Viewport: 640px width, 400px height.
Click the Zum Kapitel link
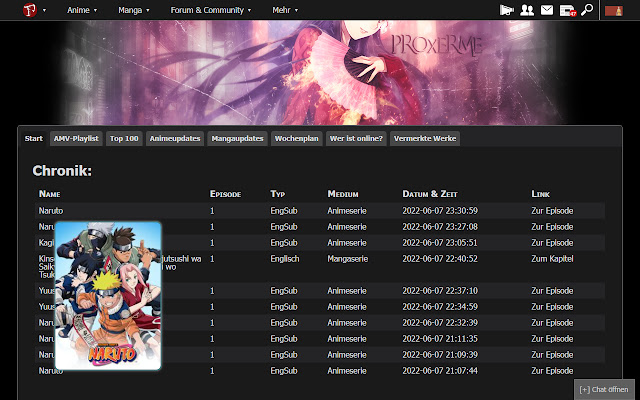(552, 258)
